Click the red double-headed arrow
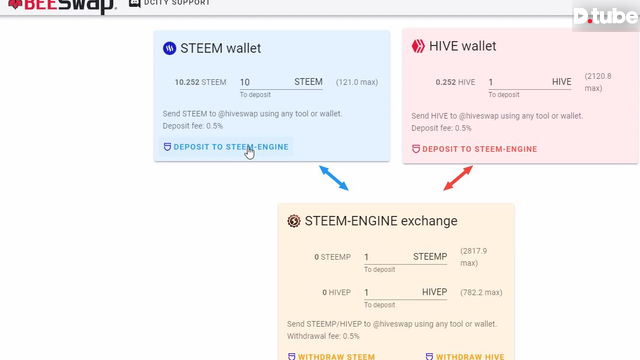This screenshot has height=360, width=640. [458, 178]
